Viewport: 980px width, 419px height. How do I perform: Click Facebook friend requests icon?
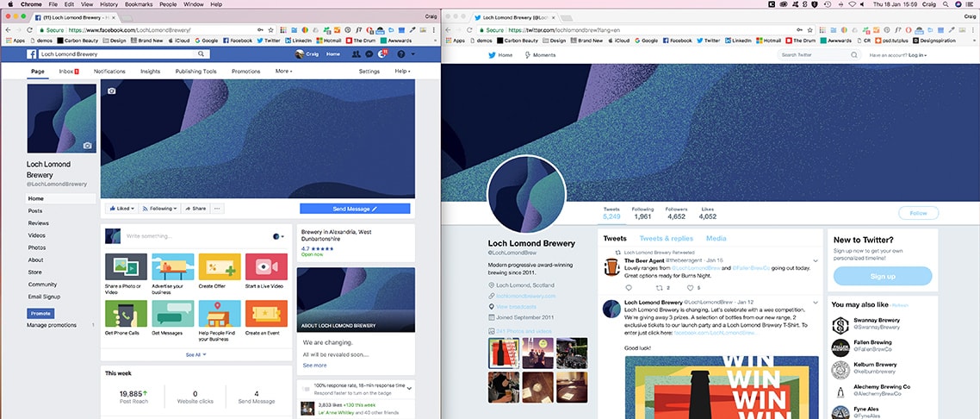[x=357, y=54]
